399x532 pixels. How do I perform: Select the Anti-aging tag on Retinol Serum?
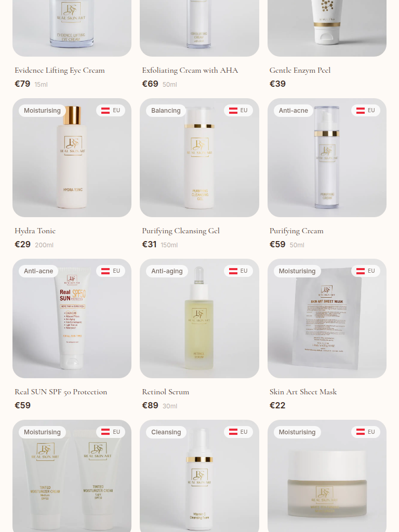(167, 271)
